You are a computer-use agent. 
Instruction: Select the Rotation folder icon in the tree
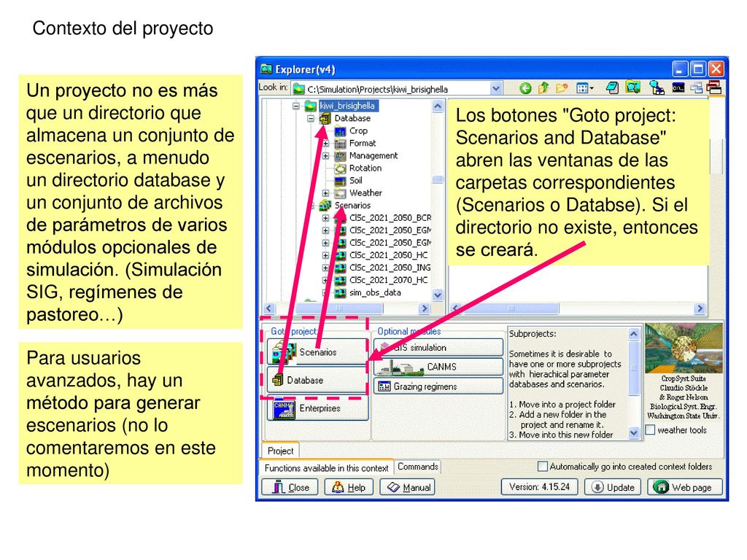point(340,168)
